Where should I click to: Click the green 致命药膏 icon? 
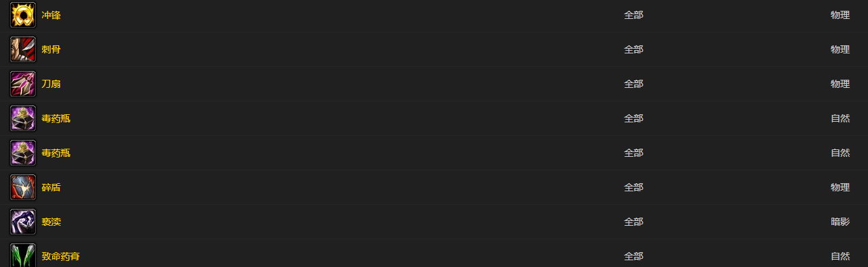pos(23,256)
